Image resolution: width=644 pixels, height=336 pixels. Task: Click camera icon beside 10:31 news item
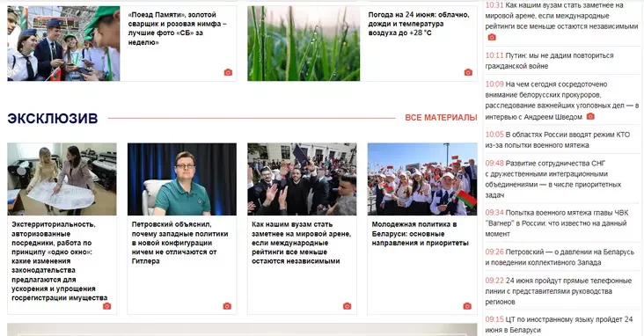(492, 37)
